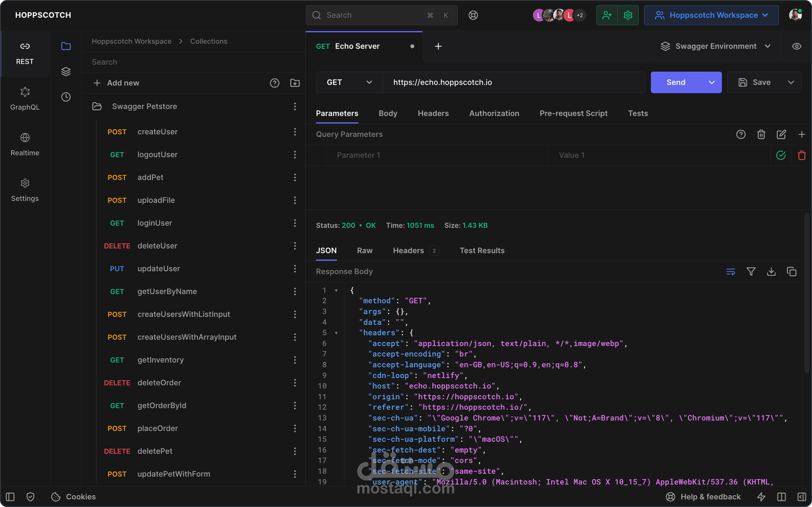Screen dimensions: 812x507
Task: Switch to the Authorization tab
Action: tap(494, 113)
